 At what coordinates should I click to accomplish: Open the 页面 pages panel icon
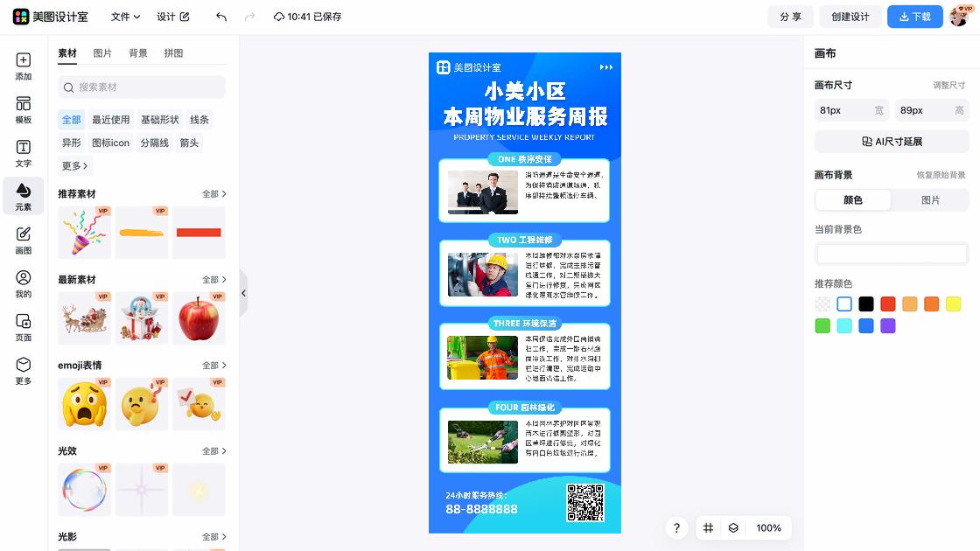click(24, 327)
